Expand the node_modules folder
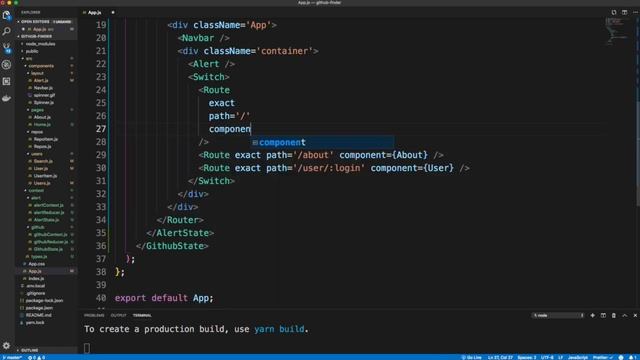 pyautogui.click(x=40, y=44)
